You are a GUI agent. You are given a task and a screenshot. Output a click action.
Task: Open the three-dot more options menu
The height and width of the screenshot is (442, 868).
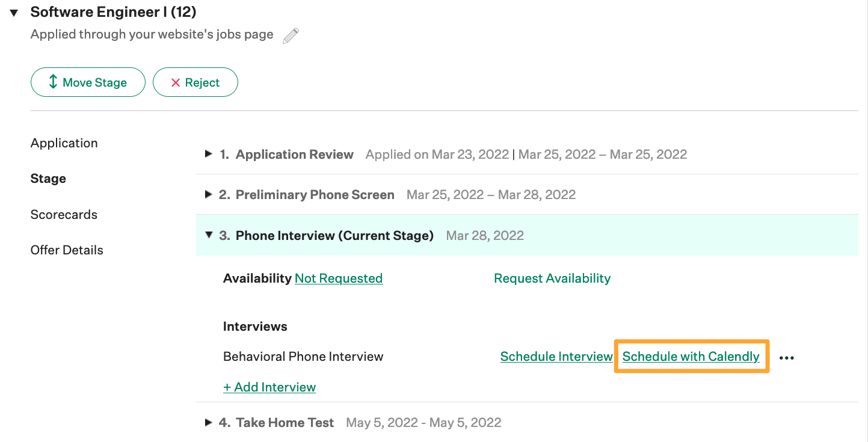pyautogui.click(x=786, y=358)
